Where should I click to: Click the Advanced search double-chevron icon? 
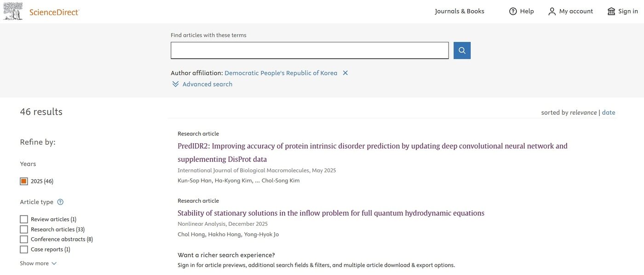(x=175, y=84)
